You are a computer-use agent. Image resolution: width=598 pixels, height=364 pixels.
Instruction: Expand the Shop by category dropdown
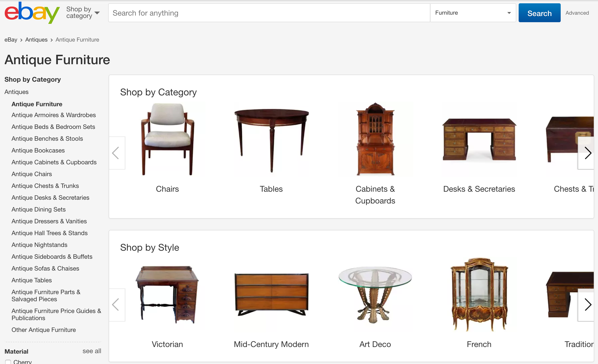click(x=83, y=13)
